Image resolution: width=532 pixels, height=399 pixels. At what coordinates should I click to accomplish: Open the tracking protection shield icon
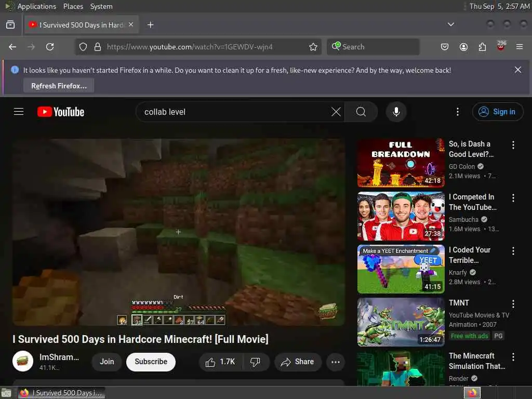83,47
